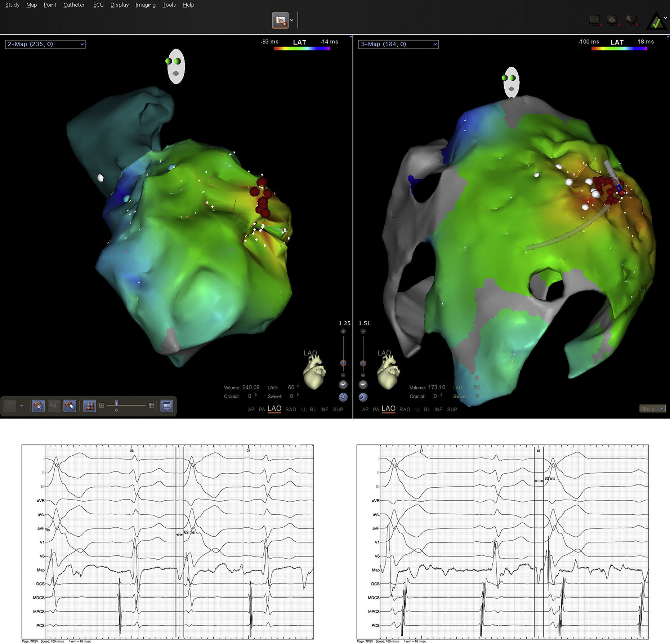
Task: Click PA view button in left map
Action: tap(262, 410)
